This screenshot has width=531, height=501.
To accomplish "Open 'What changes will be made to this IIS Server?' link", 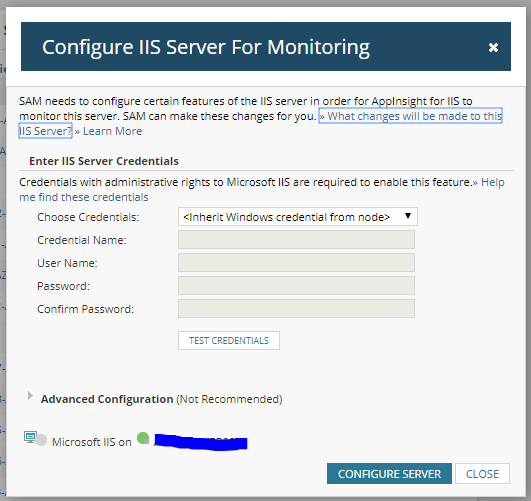I will click(x=410, y=116).
